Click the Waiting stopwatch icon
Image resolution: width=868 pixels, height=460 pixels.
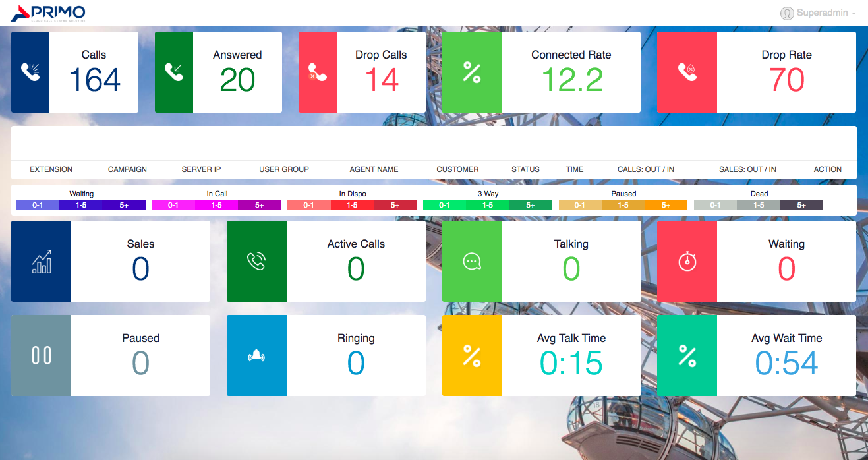687,261
